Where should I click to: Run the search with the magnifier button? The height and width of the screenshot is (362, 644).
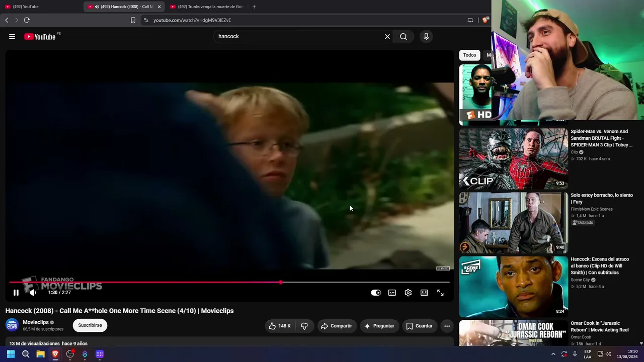click(x=404, y=37)
